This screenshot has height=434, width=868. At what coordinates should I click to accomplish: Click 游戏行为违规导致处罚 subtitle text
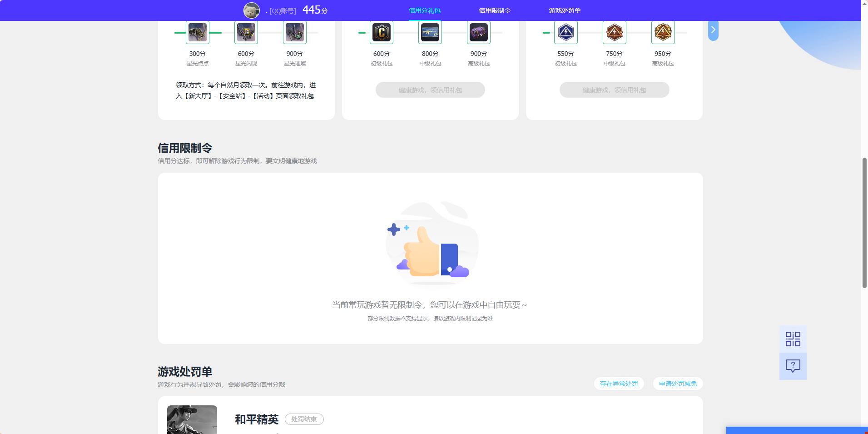[x=221, y=384]
